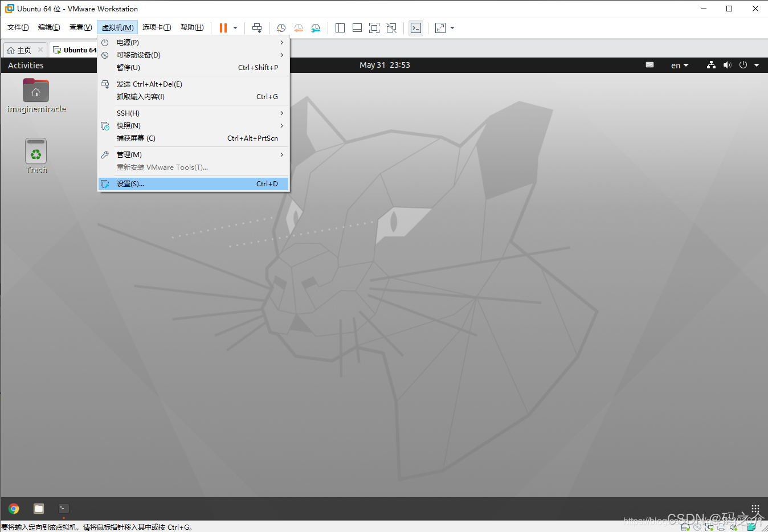Screen dimensions: 768x532
Task: Open the stretch mode dropdown arrow
Action: coord(452,28)
